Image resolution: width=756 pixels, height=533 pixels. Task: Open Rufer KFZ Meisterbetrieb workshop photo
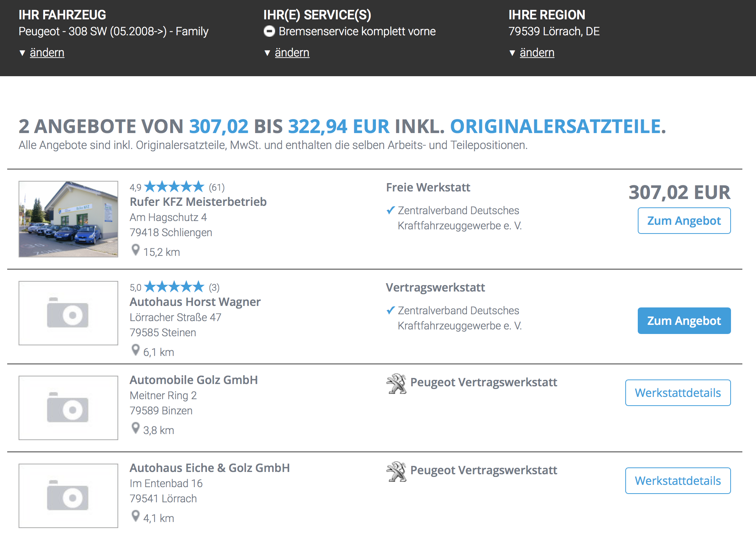coord(68,219)
